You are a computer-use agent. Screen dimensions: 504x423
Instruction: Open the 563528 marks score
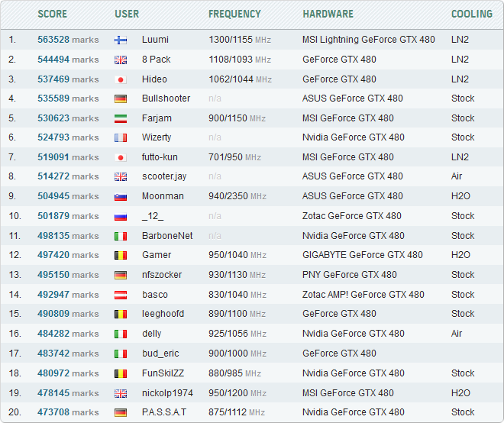tap(68, 40)
